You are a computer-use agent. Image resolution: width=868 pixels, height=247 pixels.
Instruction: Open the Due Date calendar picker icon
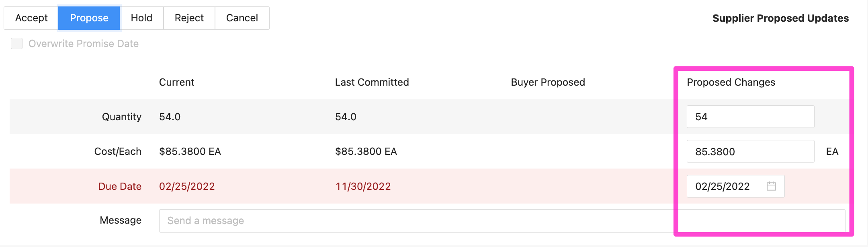pos(771,186)
